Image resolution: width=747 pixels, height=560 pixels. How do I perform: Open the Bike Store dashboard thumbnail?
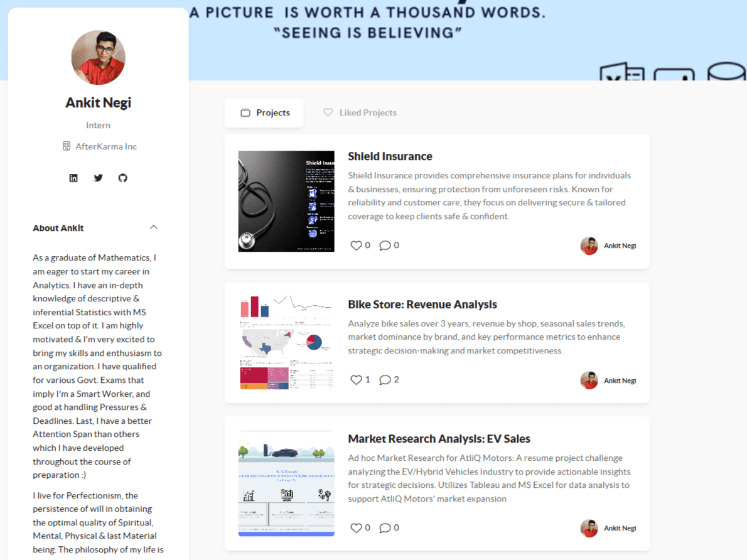286,342
